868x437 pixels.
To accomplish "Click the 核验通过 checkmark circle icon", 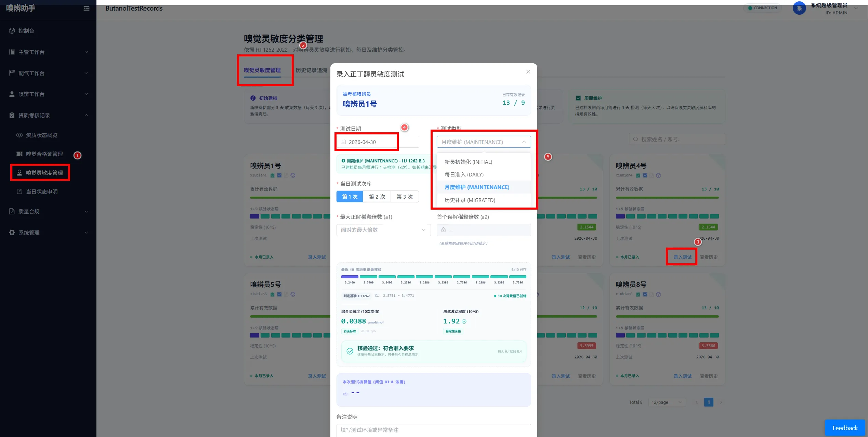I will [350, 351].
